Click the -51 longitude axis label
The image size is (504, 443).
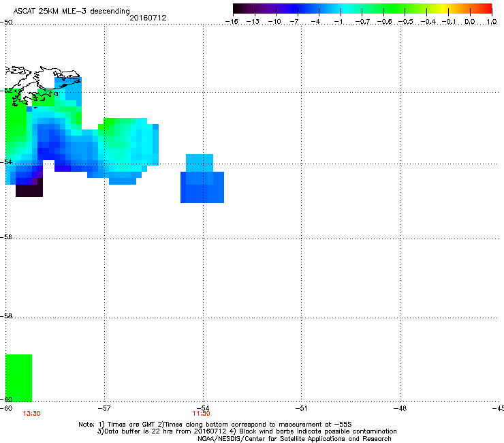click(x=301, y=408)
